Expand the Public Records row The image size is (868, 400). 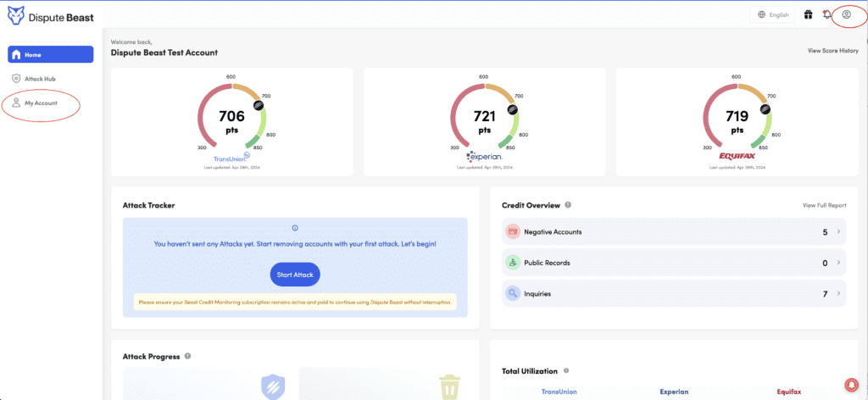[837, 263]
